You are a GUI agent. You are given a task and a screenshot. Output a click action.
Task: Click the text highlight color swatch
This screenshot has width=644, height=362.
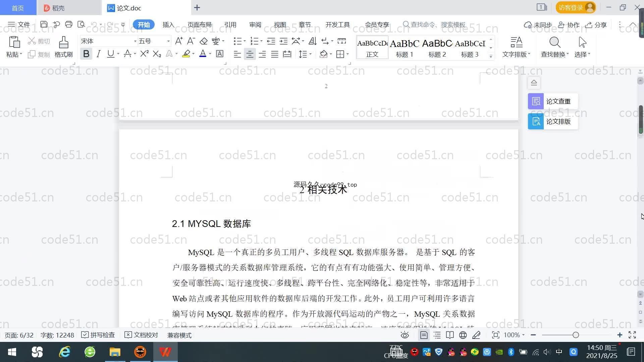186,54
